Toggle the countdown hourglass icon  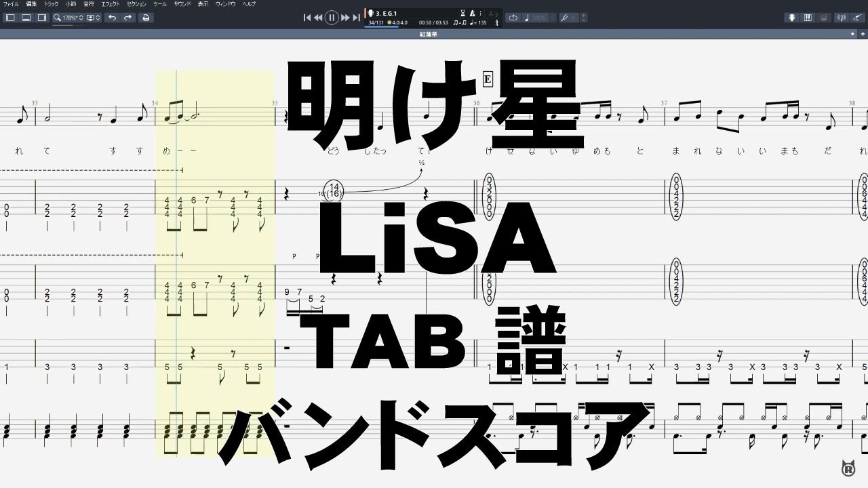click(463, 13)
